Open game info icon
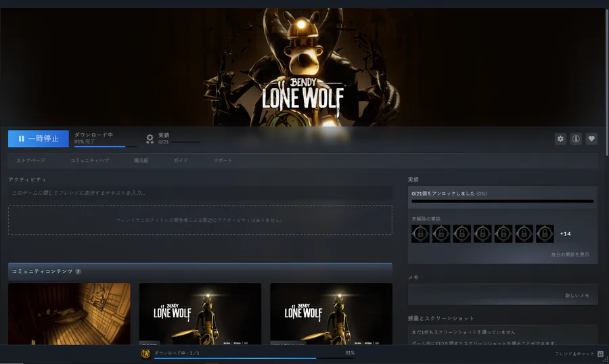This screenshot has width=609, height=364. 576,139
